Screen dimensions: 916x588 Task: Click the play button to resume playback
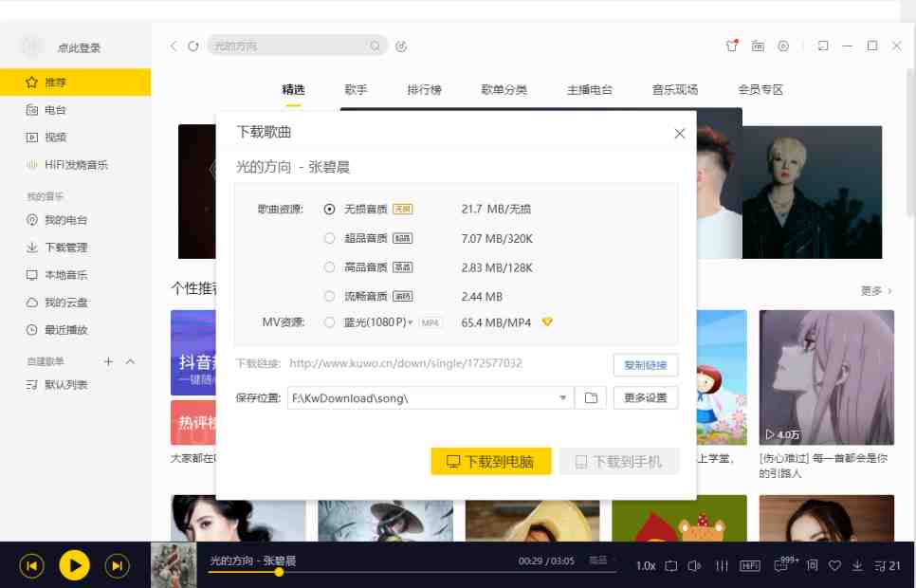pyautogui.click(x=74, y=565)
